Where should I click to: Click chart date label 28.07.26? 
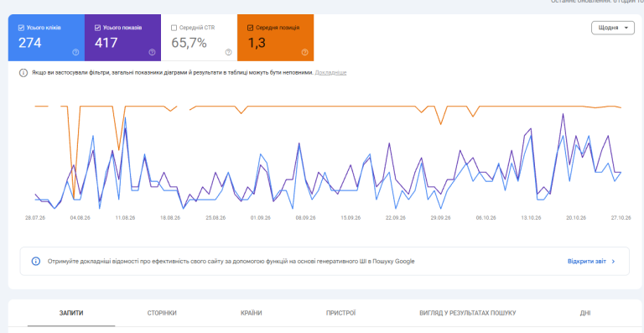[35, 218]
